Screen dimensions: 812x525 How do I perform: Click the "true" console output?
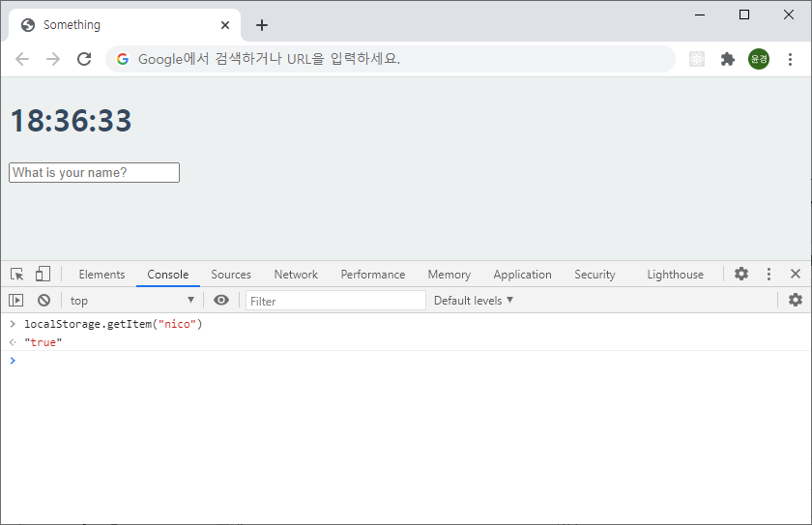pyautogui.click(x=43, y=342)
